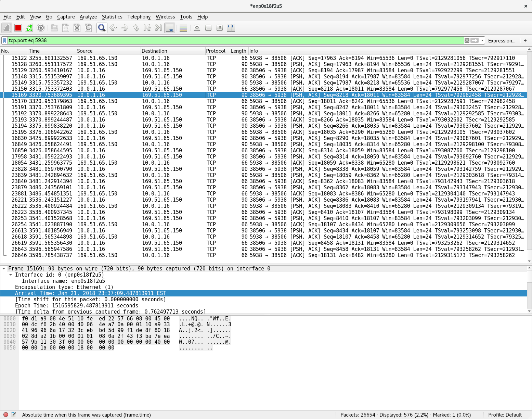Select the Epoch Time detail line
This screenshot has width=532, height=419.
pyautogui.click(x=263, y=306)
